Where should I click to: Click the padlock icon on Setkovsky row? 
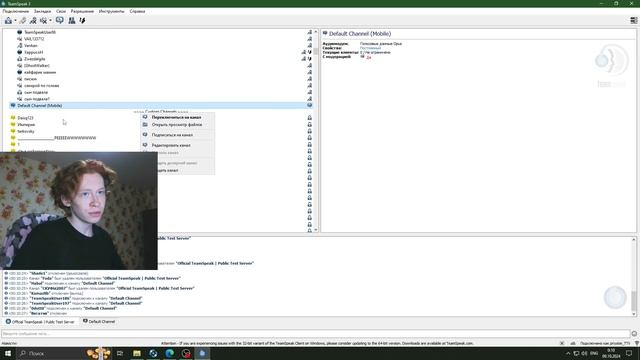click(x=309, y=131)
